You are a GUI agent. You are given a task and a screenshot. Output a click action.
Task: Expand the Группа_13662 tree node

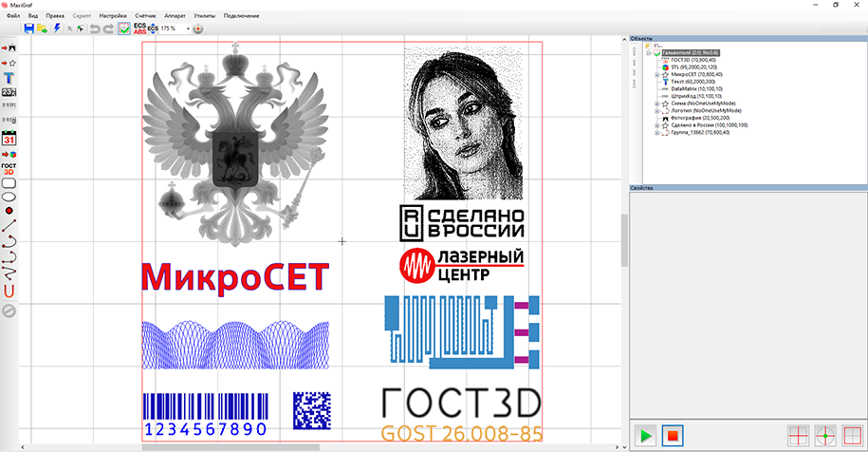tap(657, 133)
